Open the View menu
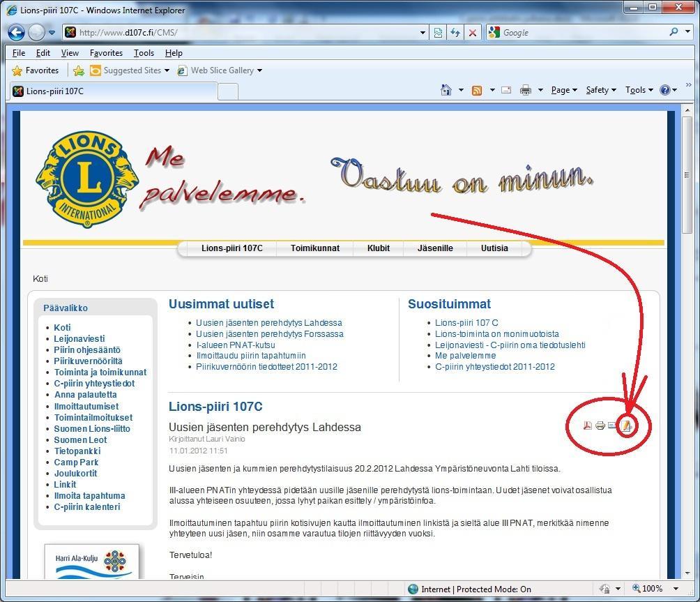 pos(70,53)
